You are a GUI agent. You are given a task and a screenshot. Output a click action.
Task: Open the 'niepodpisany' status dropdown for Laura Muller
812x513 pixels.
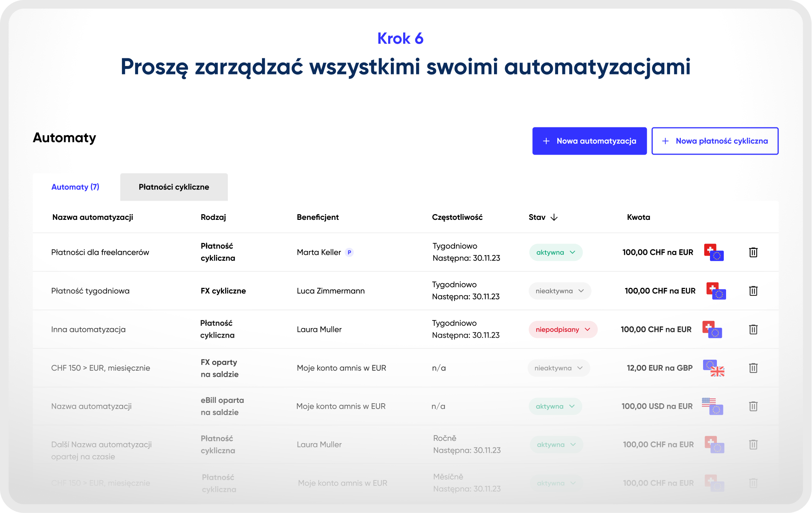[x=563, y=329]
